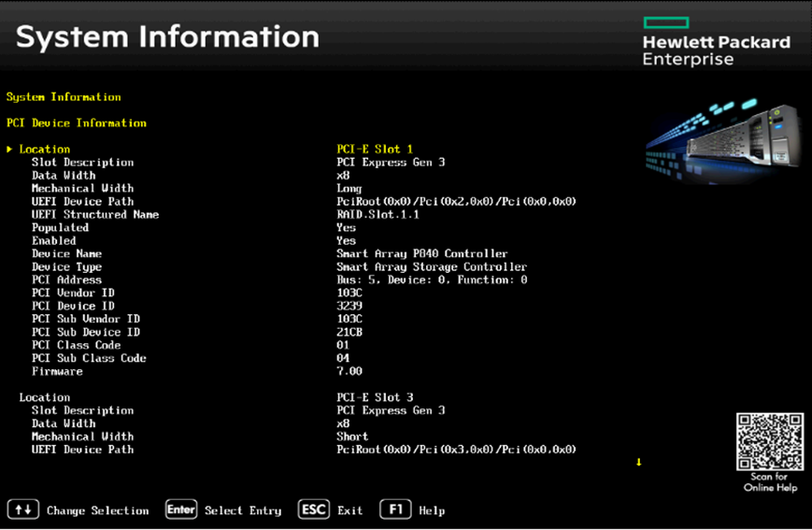Click the Smart Array Storage Controller value
Screen dimensions: 812x530
click(432, 266)
